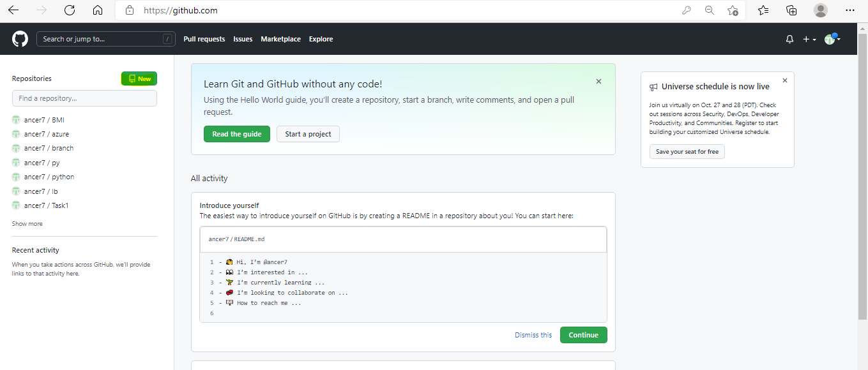Open the ancer7 / azure repository
Screen dimensions: 868x370
pos(47,134)
